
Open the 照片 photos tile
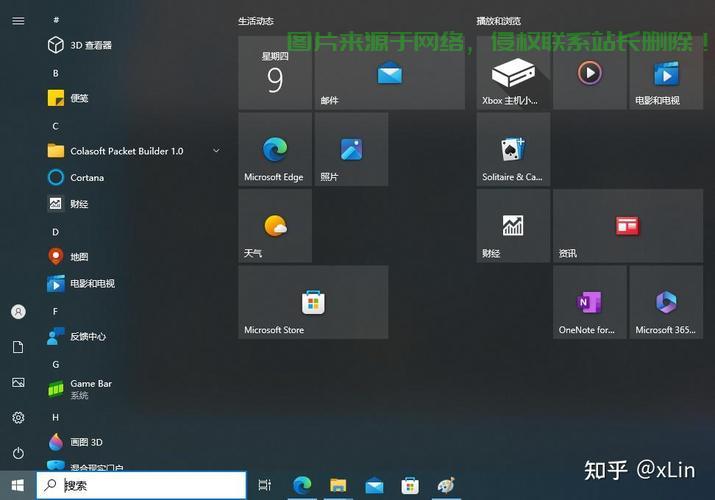[x=352, y=149]
